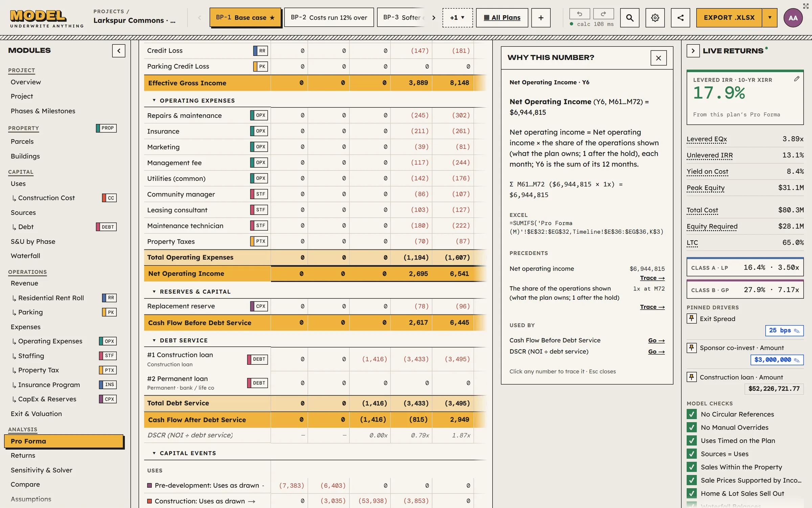
Task: Click the share icon button
Action: (x=680, y=18)
